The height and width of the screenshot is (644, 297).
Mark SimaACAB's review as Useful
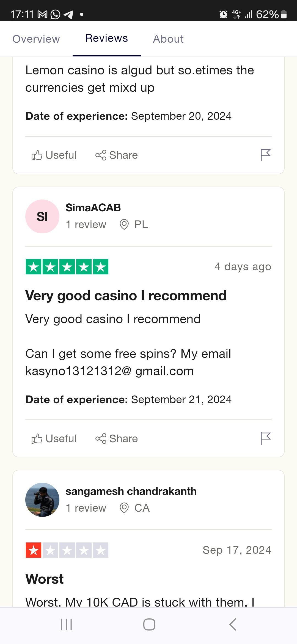click(x=54, y=439)
